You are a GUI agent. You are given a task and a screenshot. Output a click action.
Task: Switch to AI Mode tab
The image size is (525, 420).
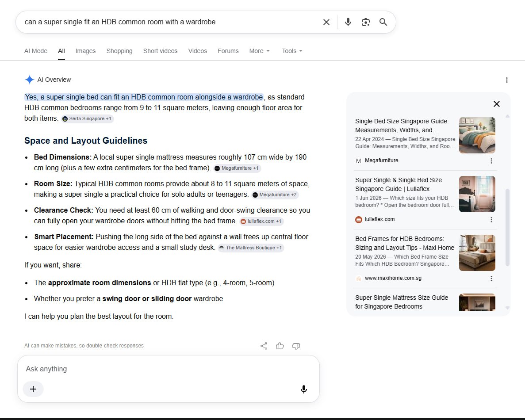tap(36, 51)
